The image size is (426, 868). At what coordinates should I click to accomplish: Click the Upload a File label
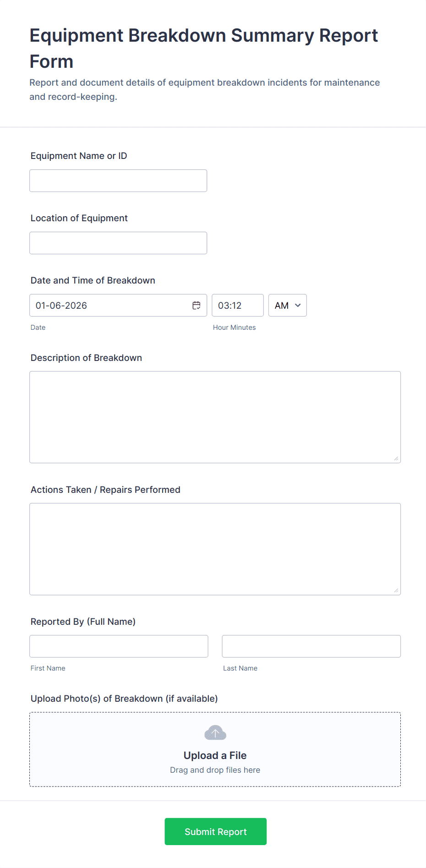click(x=215, y=755)
